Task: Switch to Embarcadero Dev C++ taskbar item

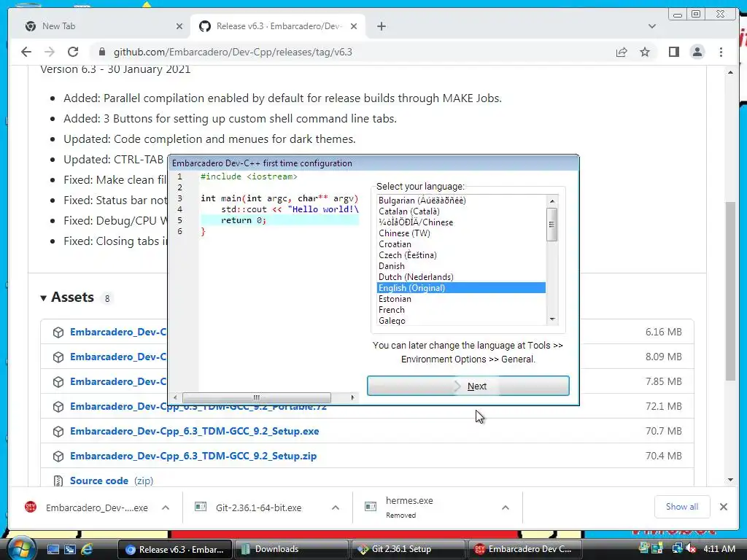Action: (x=525, y=549)
